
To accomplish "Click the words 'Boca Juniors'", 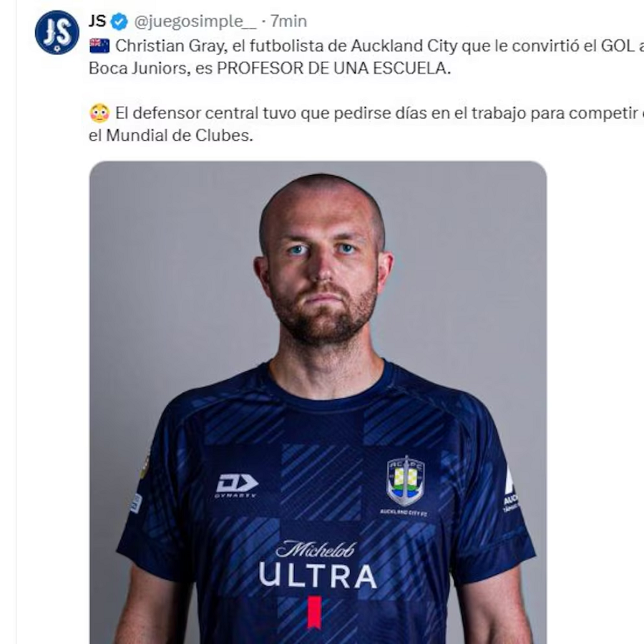I will pos(137,68).
